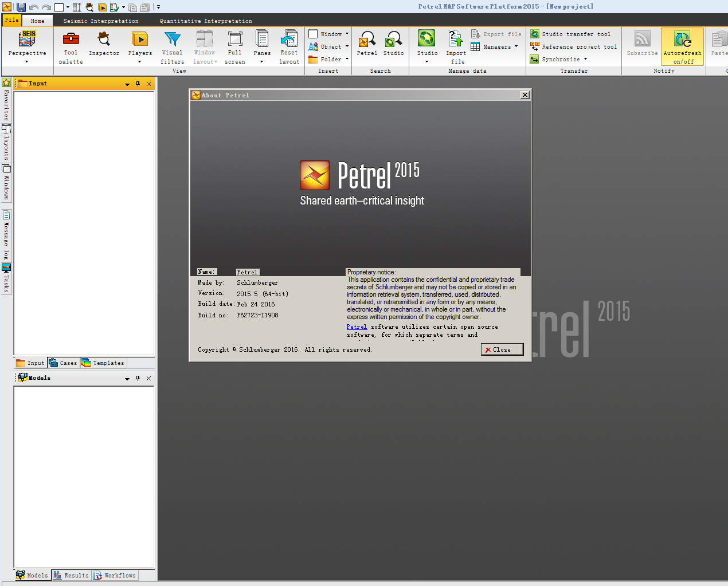This screenshot has height=586, width=728.
Task: Open the Input pane options arrow
Action: pos(127,84)
